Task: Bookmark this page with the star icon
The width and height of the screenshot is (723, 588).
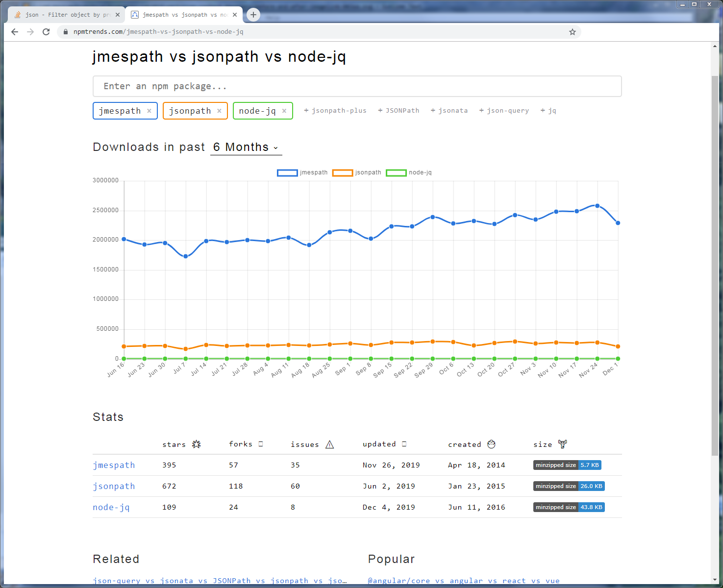Action: coord(572,32)
